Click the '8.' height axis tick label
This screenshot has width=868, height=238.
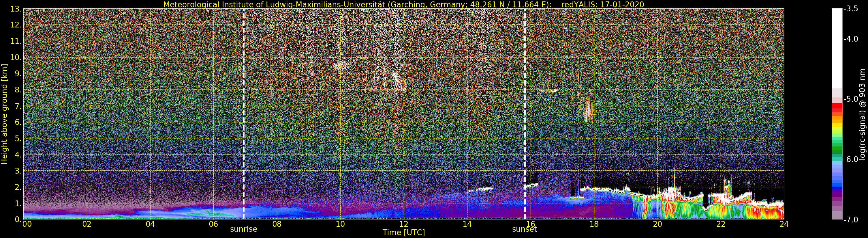coord(18,90)
